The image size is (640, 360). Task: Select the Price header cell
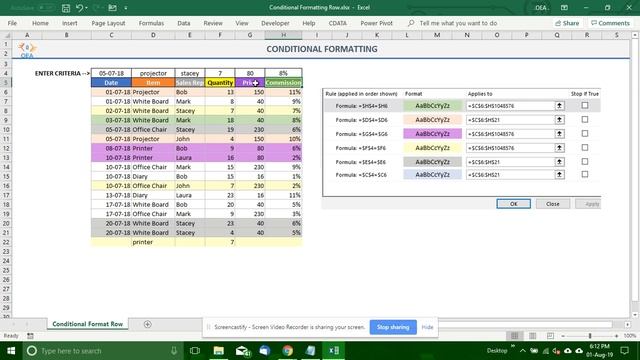(x=250, y=82)
